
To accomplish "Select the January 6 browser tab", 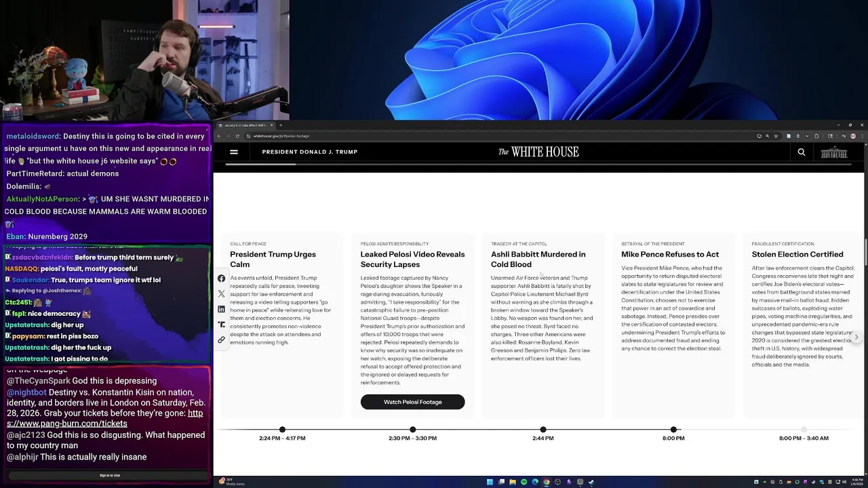I will 245,125.
